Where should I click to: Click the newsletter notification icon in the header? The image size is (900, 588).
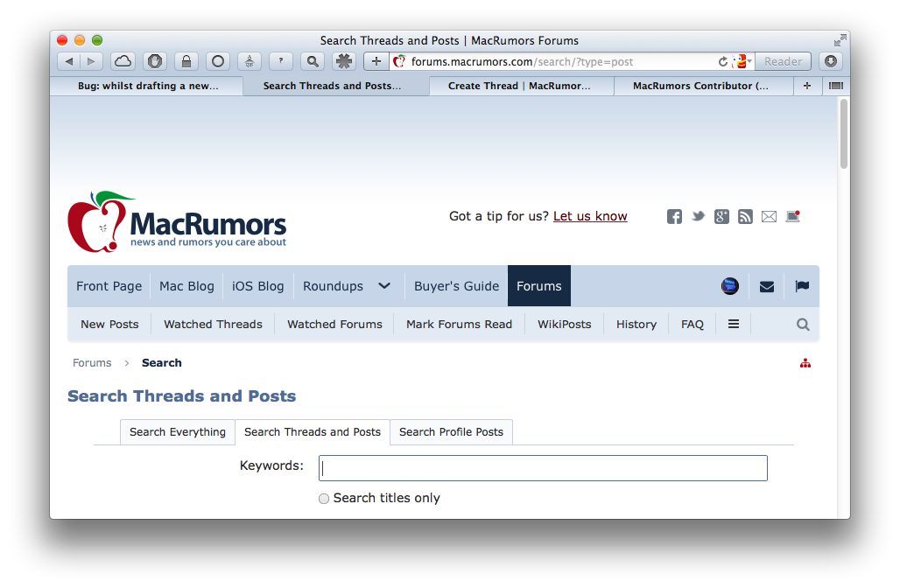pos(793,216)
